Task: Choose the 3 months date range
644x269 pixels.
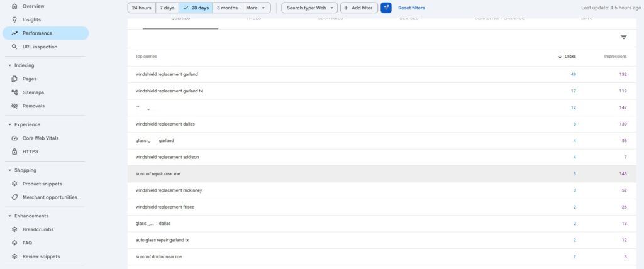Action: tap(227, 8)
